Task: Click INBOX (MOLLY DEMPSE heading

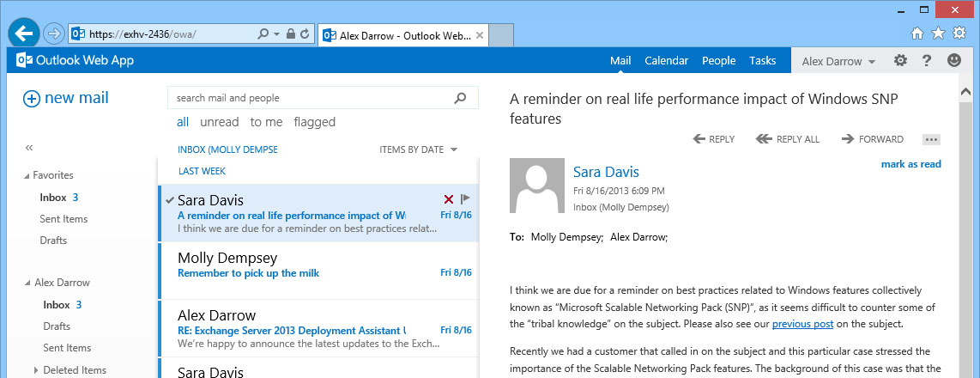Action: (x=227, y=149)
